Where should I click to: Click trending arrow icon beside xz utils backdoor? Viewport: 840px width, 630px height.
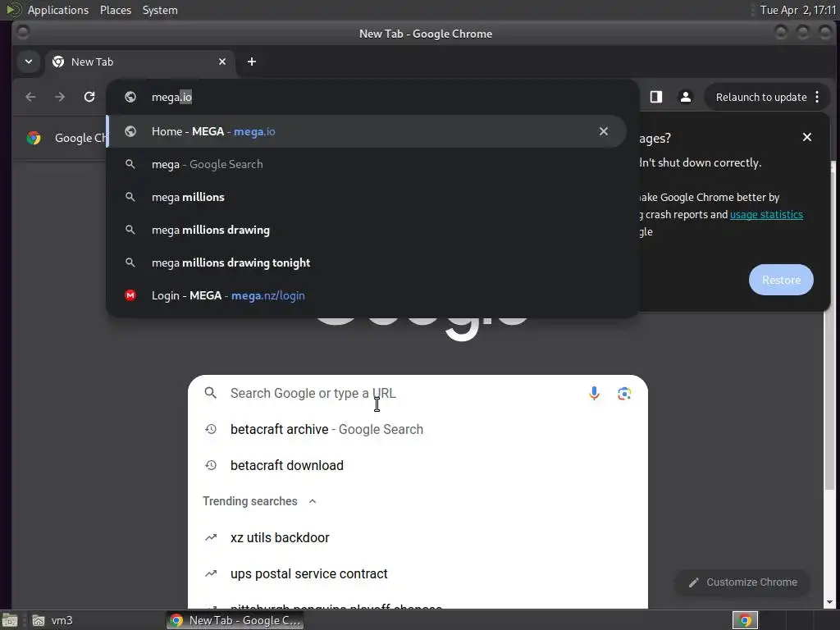211,537
